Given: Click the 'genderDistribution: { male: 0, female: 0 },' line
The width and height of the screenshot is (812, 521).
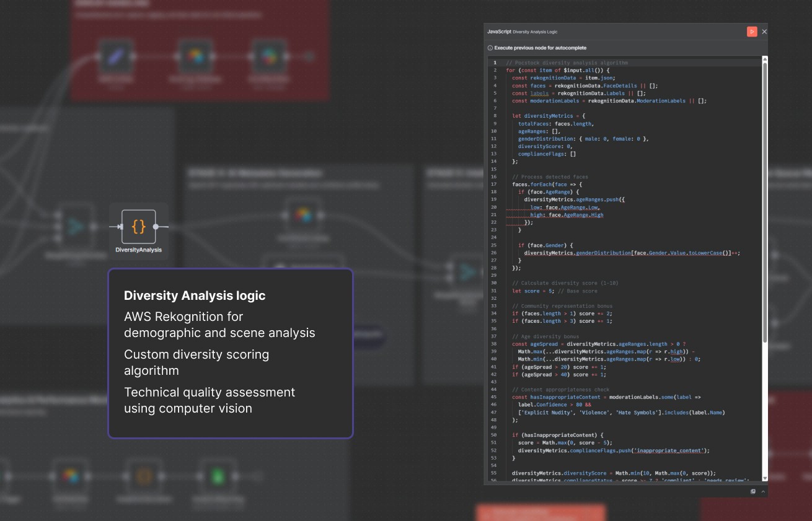Looking at the screenshot, I should (583, 139).
